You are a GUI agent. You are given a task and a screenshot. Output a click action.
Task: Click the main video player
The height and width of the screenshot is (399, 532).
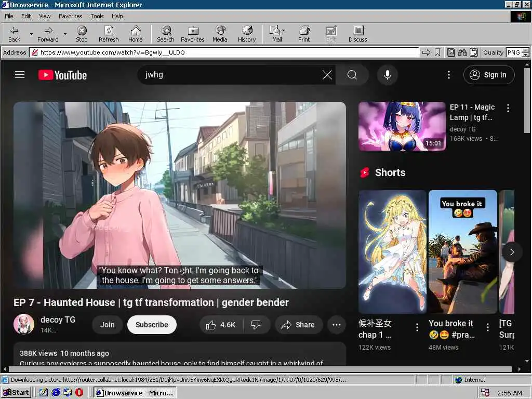pos(180,195)
